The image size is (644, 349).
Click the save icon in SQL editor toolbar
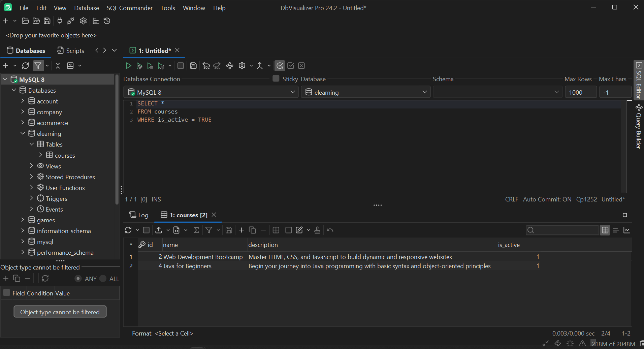[x=193, y=66]
